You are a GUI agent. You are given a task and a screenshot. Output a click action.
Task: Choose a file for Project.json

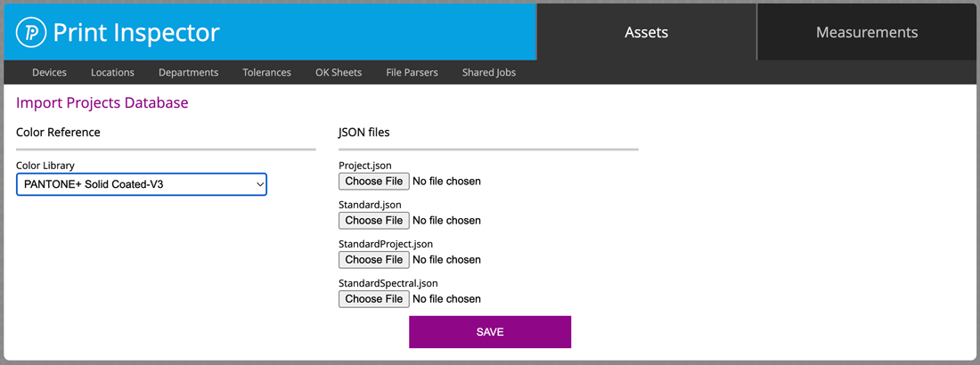click(x=374, y=182)
